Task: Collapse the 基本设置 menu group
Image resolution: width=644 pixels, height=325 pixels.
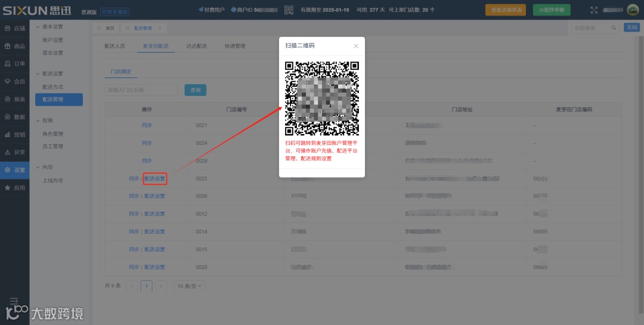Action: pos(38,27)
